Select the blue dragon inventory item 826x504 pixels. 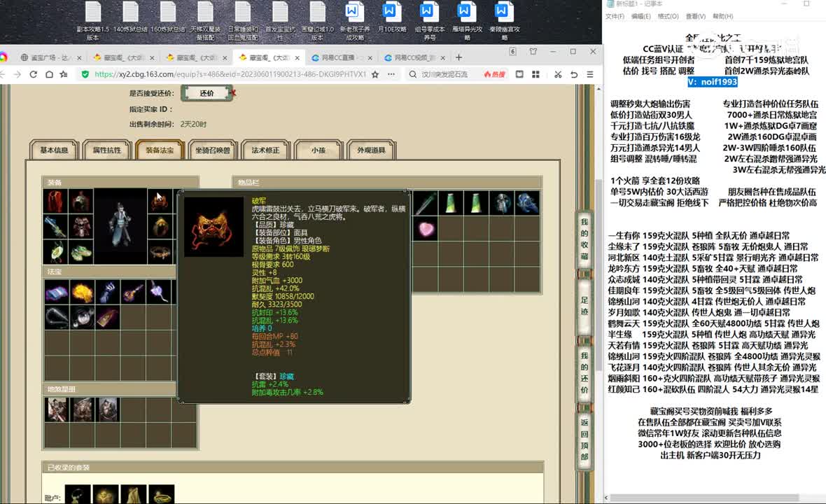pyautogui.click(x=527, y=203)
